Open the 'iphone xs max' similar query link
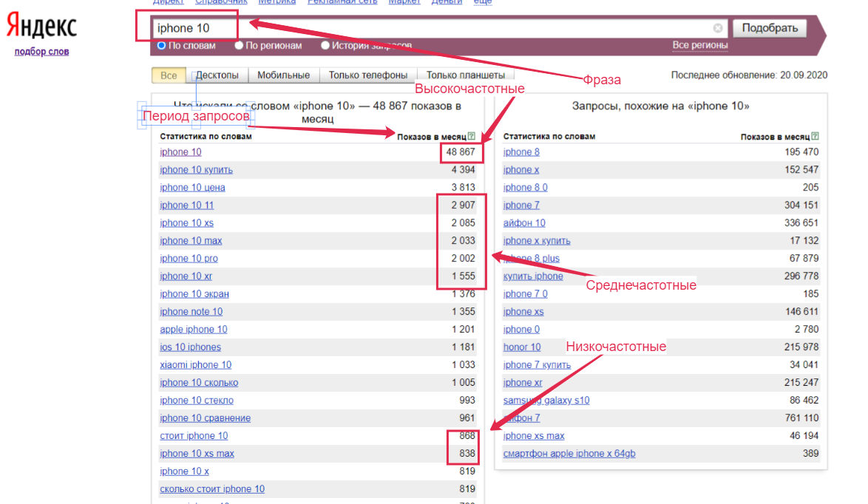 click(534, 435)
